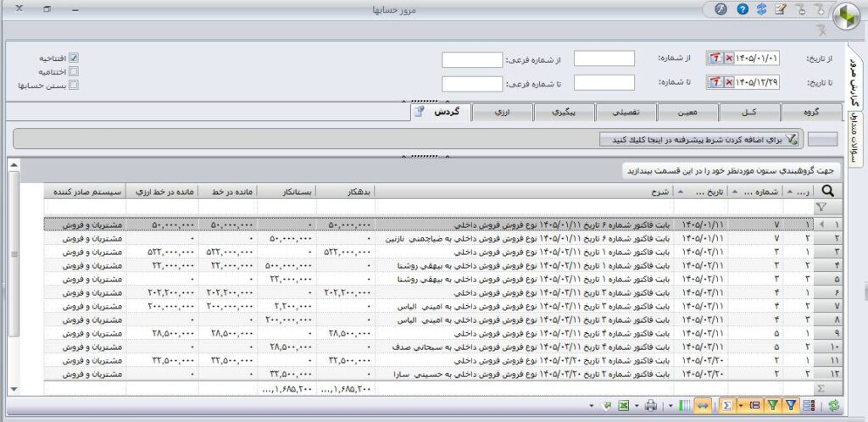Click the grid's vertical scrollbar up arrow

click(14, 165)
